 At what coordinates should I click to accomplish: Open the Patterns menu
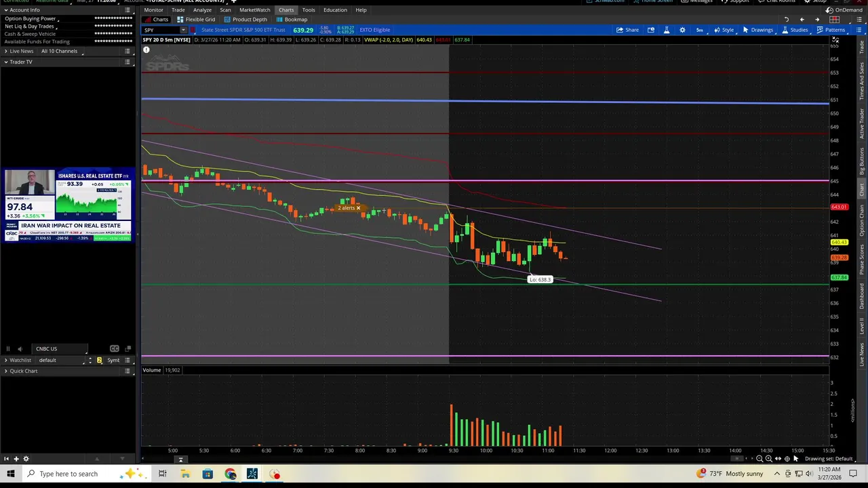[x=831, y=30]
